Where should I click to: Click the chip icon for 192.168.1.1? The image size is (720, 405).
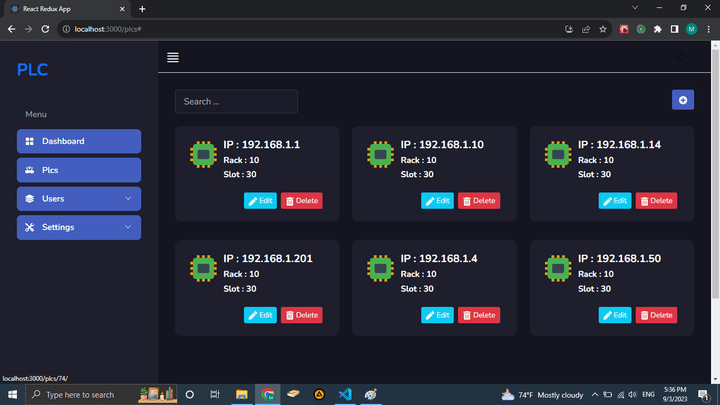(203, 154)
